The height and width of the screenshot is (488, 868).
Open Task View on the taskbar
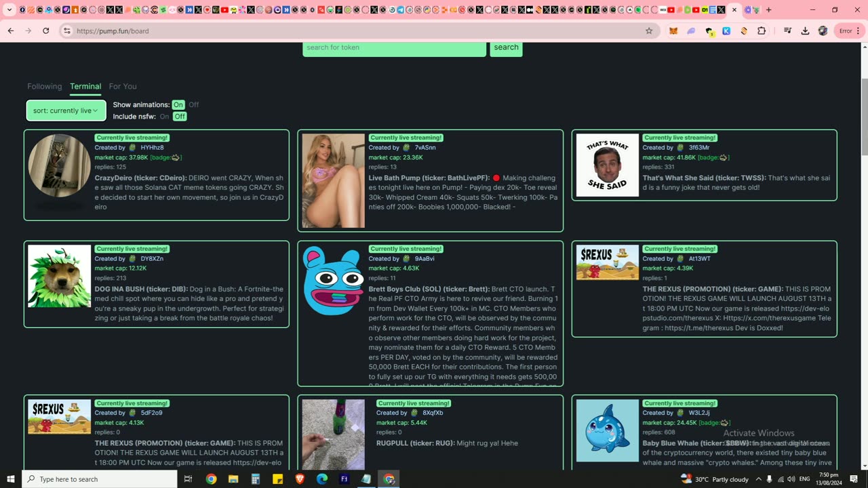click(188, 479)
